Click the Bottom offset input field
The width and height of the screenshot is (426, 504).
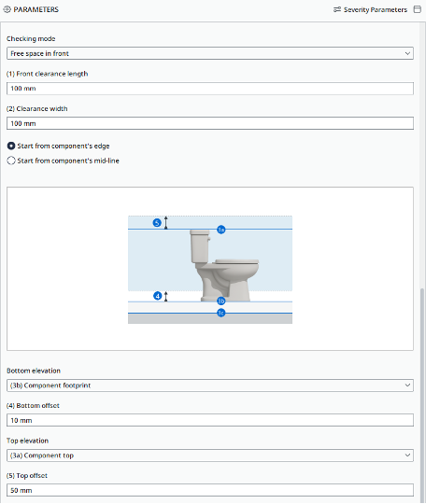tap(210, 420)
